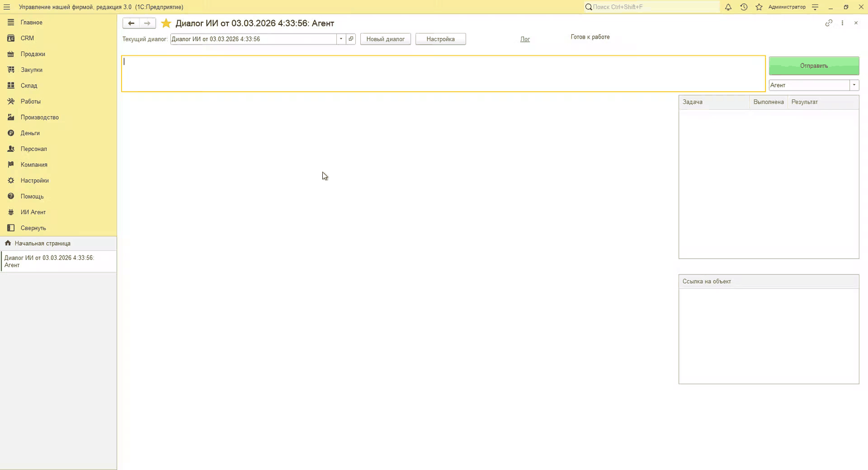Switch to Диалог ИИ open window tab
Screen dimensions: 868x470
tap(59, 262)
